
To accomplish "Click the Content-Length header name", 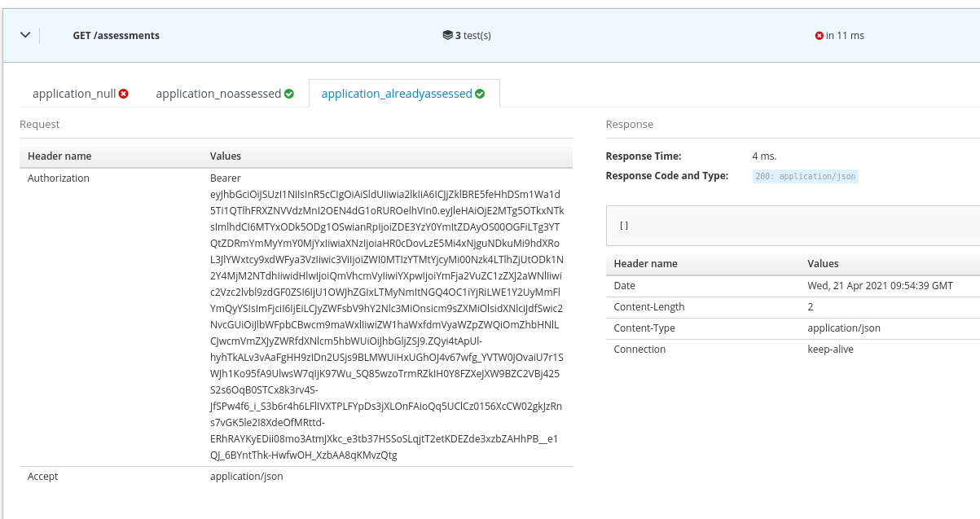I will coord(649,307).
